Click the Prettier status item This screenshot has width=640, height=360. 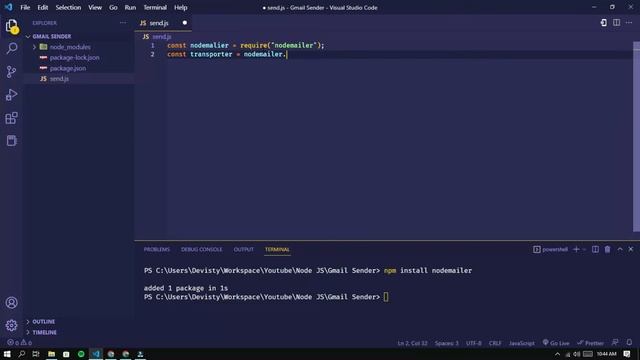coord(590,343)
